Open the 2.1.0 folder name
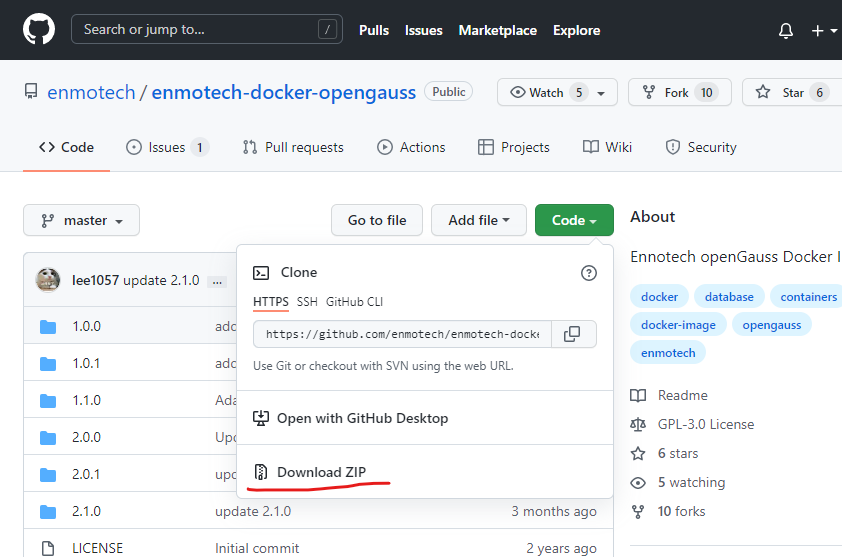Viewport: 842px width, 557px height. [86, 511]
